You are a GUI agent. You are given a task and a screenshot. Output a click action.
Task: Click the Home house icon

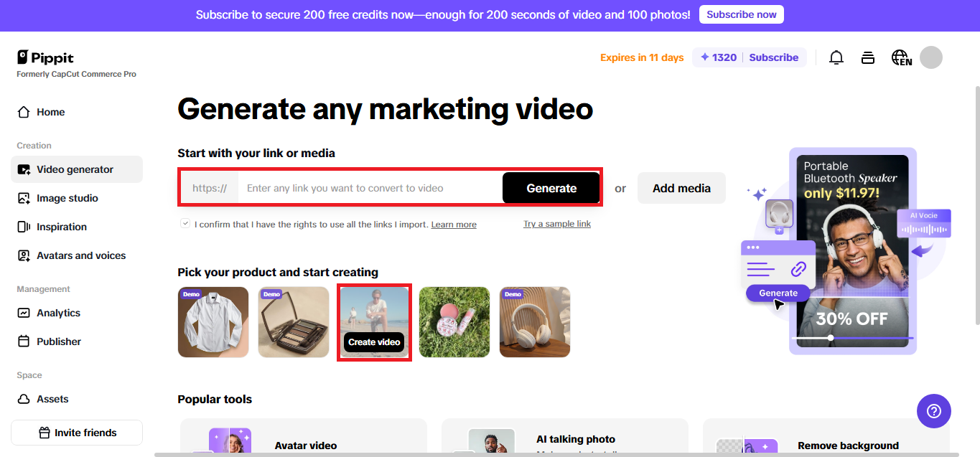[x=24, y=112]
